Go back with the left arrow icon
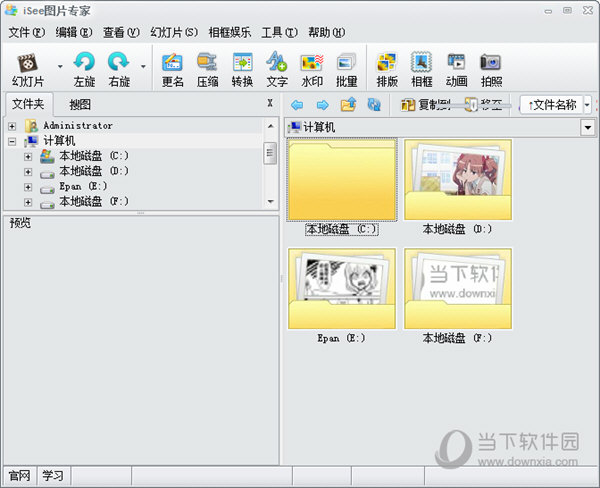The image size is (600, 488). click(x=297, y=104)
